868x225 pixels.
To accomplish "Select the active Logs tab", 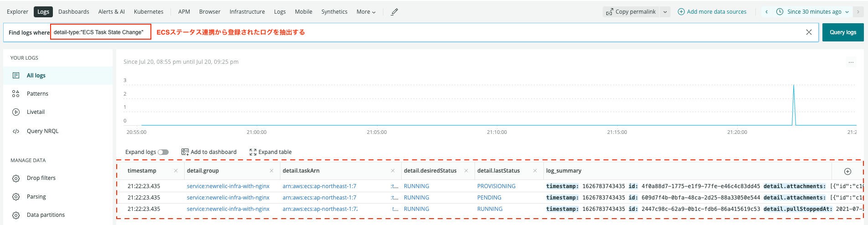I will (x=43, y=12).
